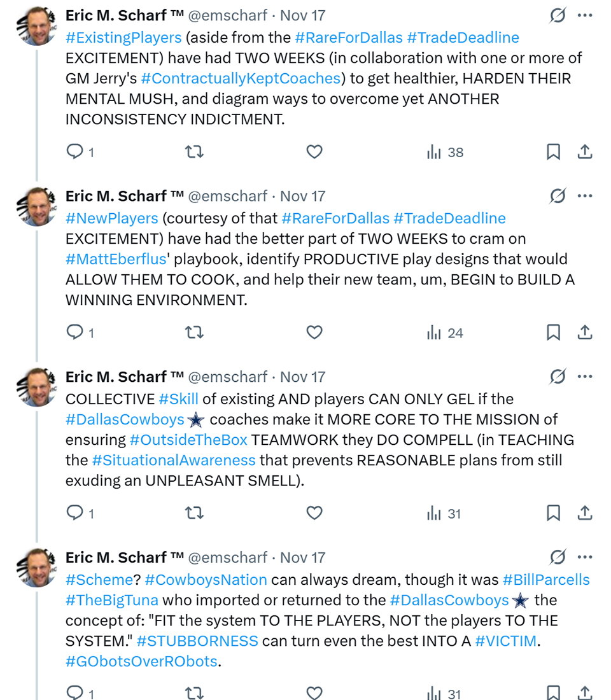
Task: Like the COLLECTIVE #Skill tweet
Action: tap(314, 514)
